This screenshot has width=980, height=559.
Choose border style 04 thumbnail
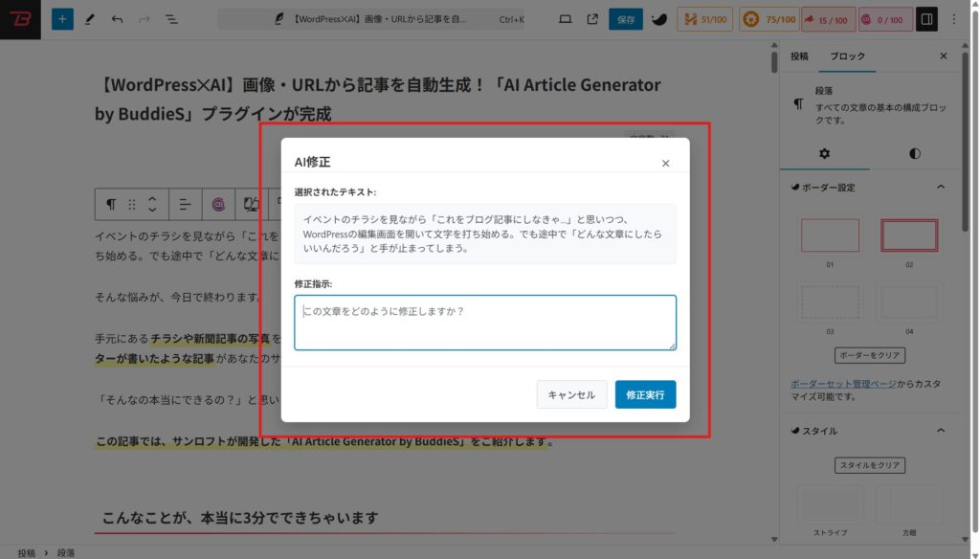[x=909, y=302]
